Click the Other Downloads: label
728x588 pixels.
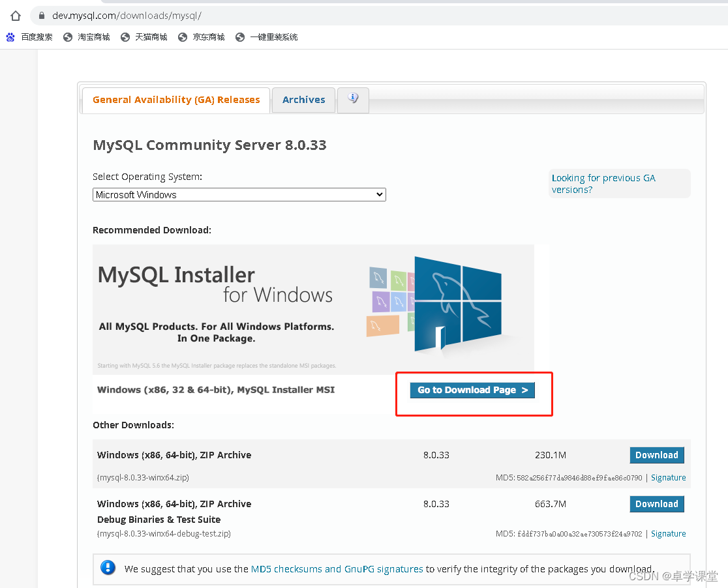click(133, 425)
